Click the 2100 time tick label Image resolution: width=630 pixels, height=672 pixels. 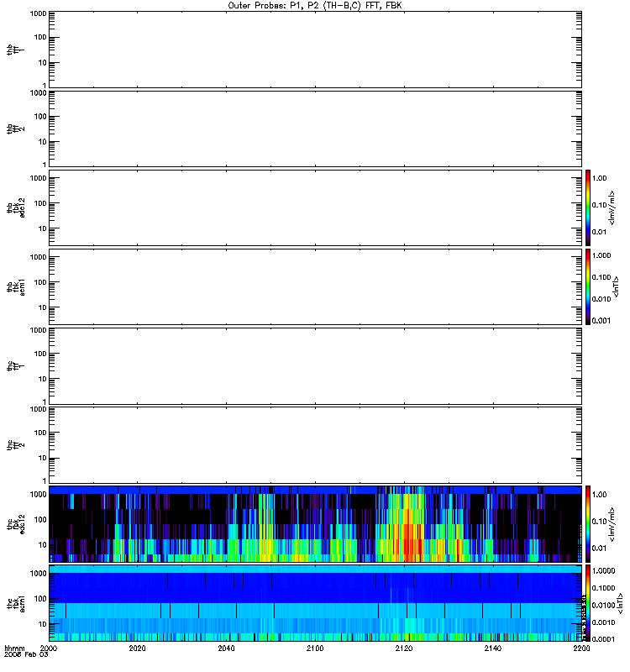point(315,648)
